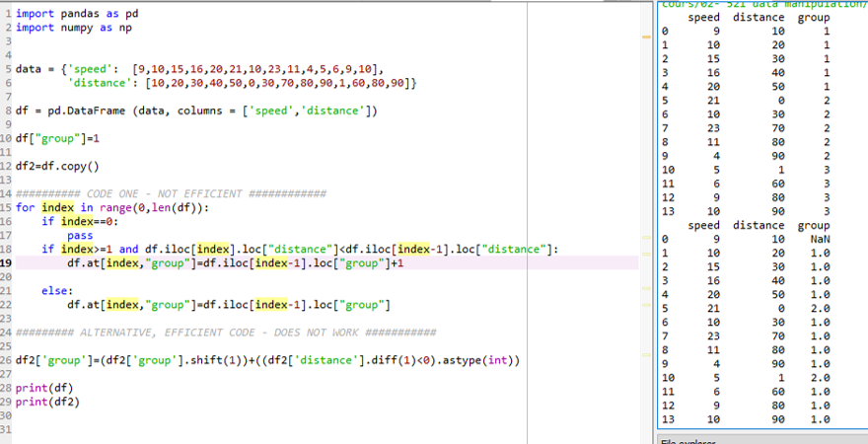Click the 'import numpy as np' line

74,27
